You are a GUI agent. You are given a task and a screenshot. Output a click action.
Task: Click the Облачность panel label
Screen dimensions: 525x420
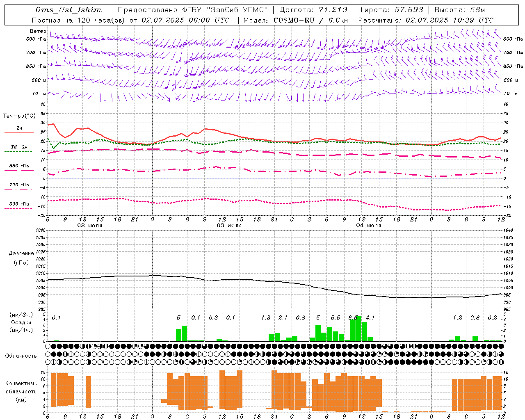point(21,356)
